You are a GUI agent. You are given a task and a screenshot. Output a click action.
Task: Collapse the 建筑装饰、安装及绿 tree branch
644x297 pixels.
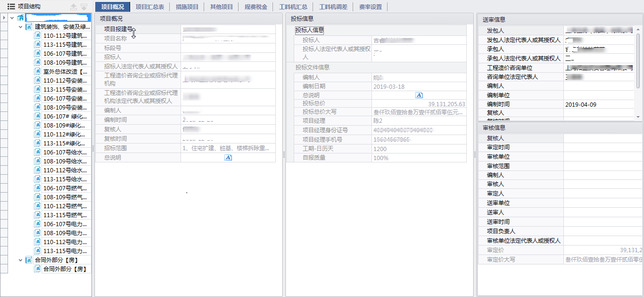pyautogui.click(x=20, y=27)
